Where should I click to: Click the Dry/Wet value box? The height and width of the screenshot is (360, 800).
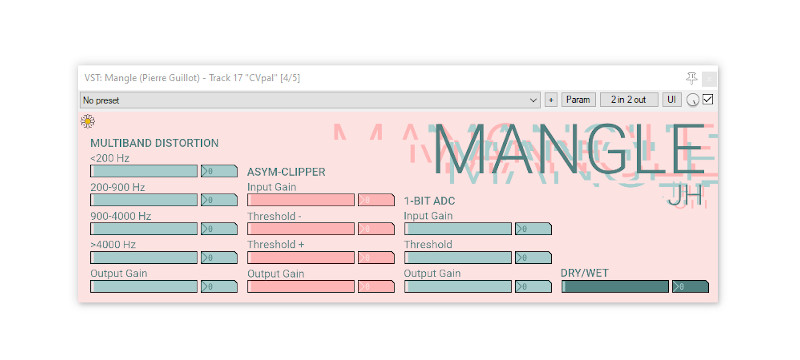click(690, 287)
